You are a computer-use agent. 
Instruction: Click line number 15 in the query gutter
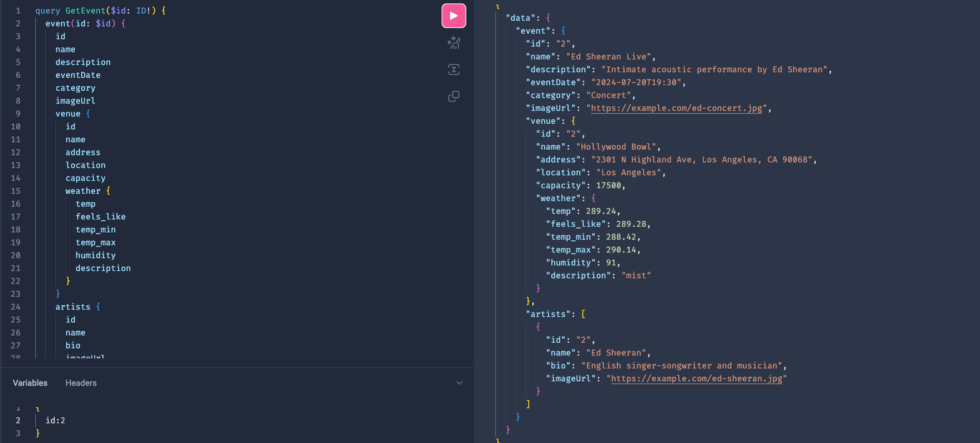[x=15, y=191]
